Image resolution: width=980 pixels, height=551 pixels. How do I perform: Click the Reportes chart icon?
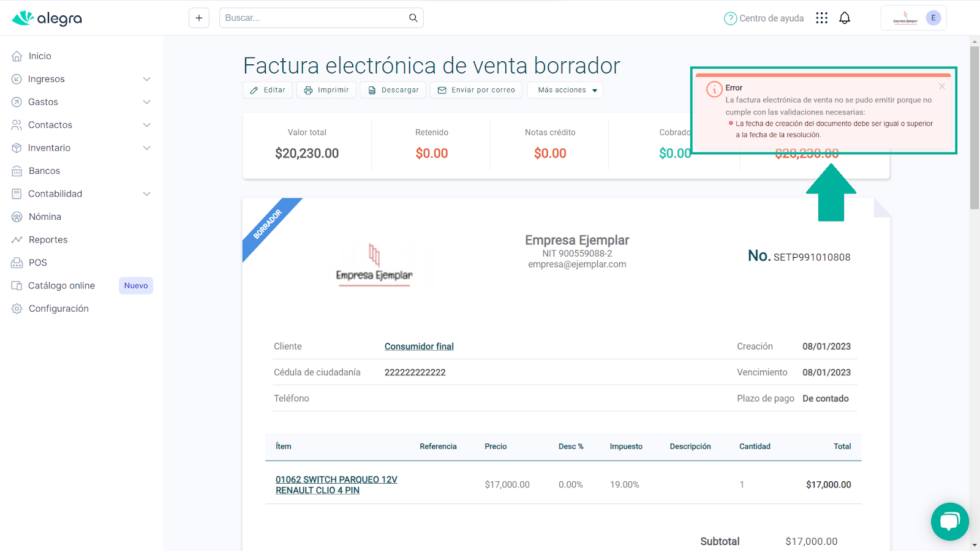click(17, 240)
